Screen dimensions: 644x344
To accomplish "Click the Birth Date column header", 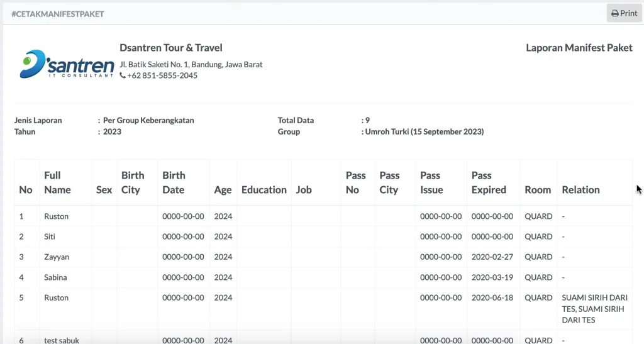I will 174,182.
